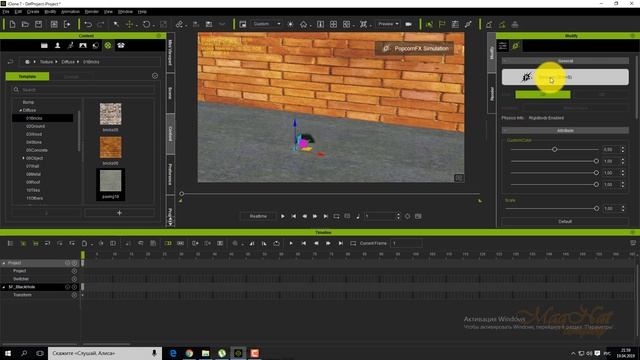Viewport: 640px width, 360px height.
Task: Switch to the Template tab
Action: [27, 76]
